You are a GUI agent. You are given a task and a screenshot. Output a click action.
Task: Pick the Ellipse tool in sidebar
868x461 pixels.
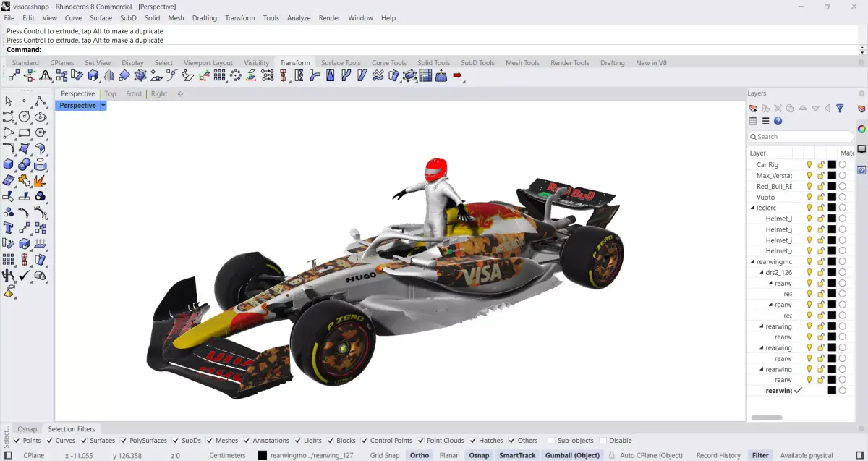click(41, 117)
